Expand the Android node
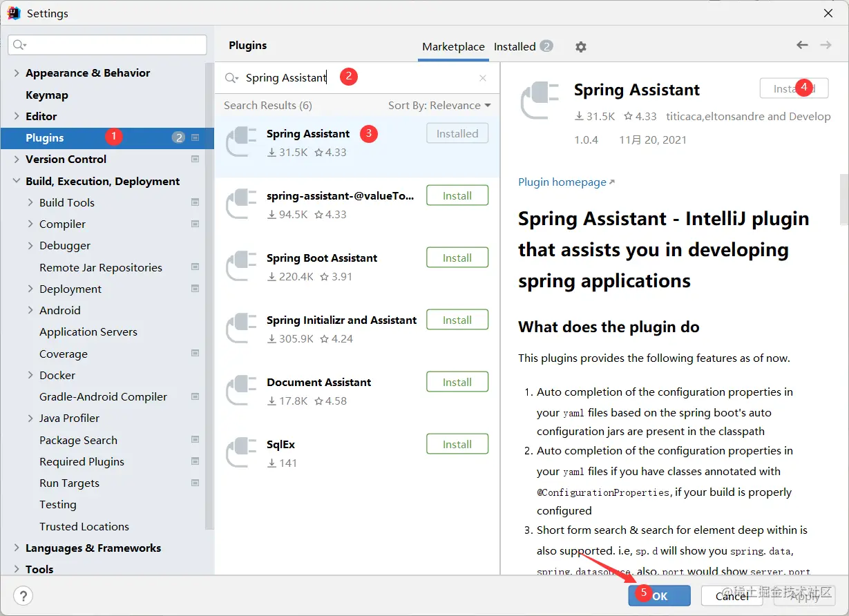 click(30, 310)
